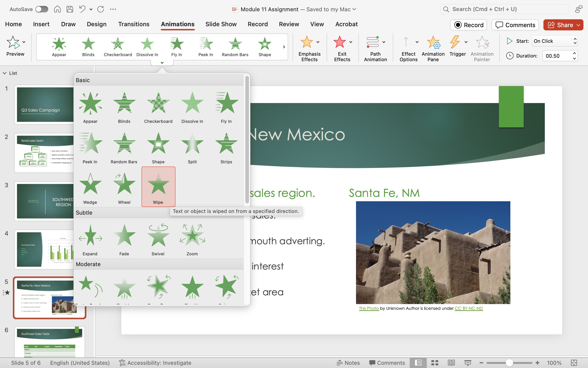
Task: Choose Dissolve In from the Basic gallery
Action: [192, 107]
